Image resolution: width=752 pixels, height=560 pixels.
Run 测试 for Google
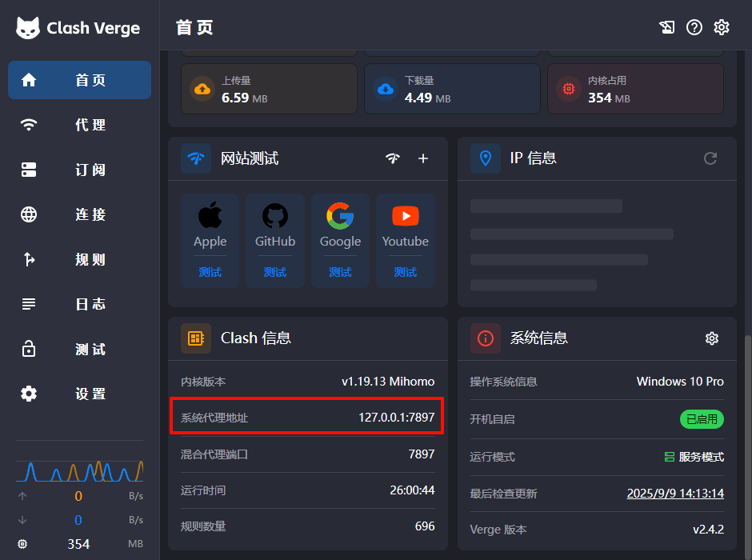click(340, 272)
